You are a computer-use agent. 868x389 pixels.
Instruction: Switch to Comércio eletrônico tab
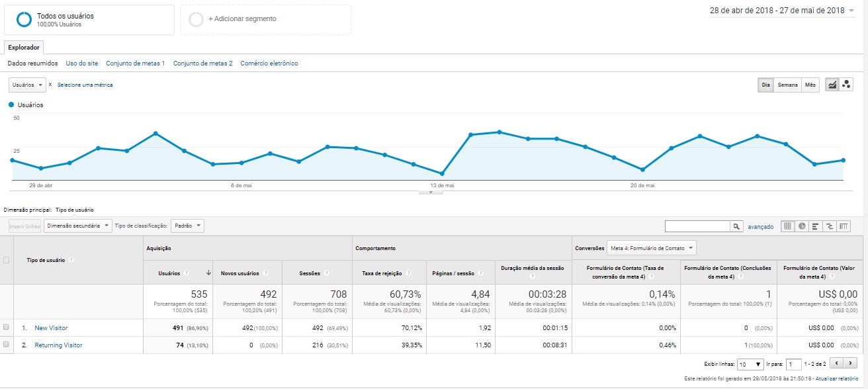pos(269,64)
